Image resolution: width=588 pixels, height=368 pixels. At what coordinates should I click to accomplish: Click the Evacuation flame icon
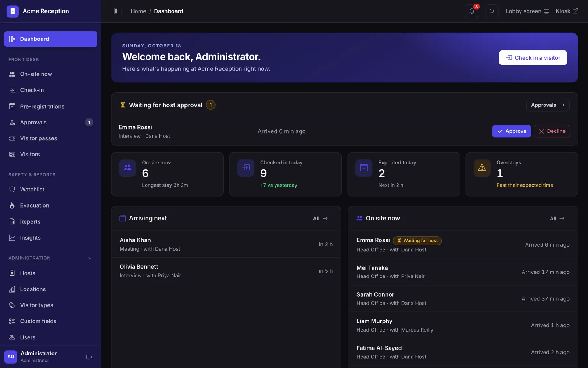click(12, 205)
